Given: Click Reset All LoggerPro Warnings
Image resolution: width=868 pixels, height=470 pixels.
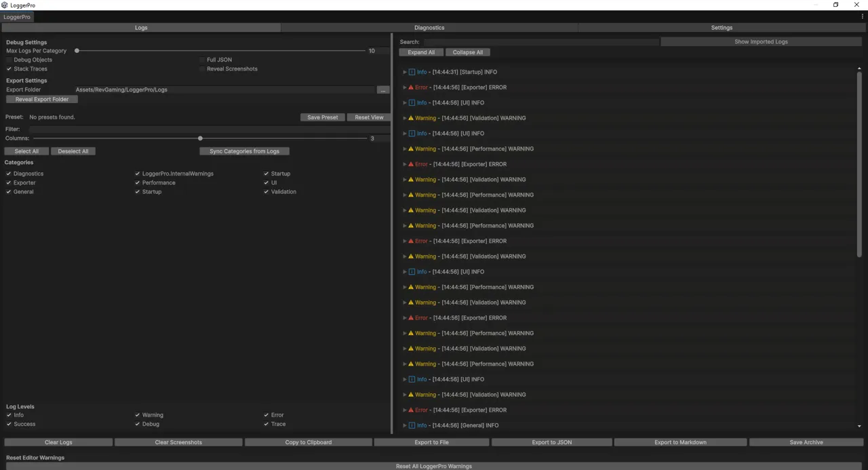Looking at the screenshot, I should tap(434, 466).
